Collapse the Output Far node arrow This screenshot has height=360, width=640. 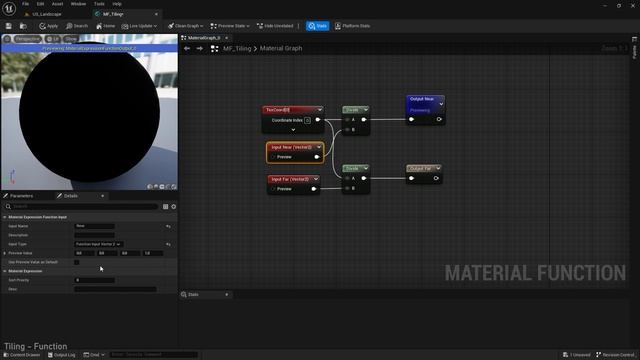tap(438, 168)
